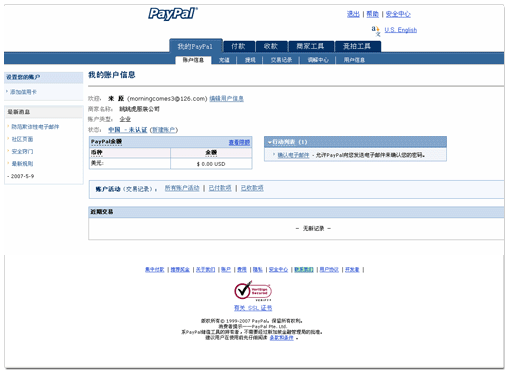Click the 企业 account type link
The height and width of the screenshot is (370, 506).
(x=125, y=119)
